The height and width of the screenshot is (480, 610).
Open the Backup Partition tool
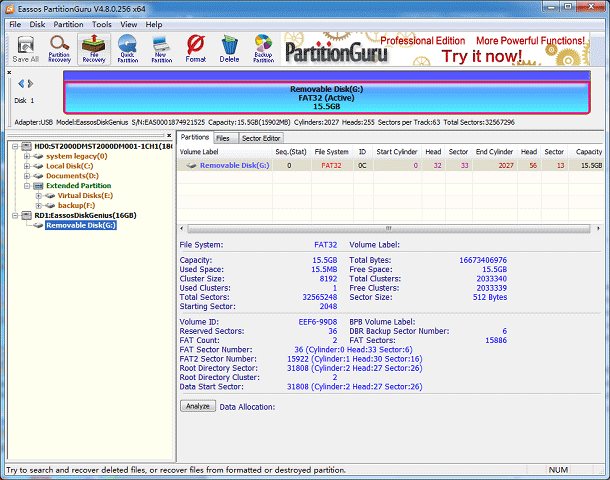pyautogui.click(x=263, y=49)
